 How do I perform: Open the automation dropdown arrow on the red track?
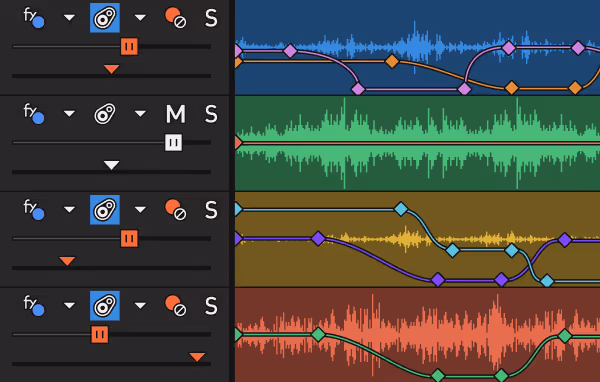[140, 305]
